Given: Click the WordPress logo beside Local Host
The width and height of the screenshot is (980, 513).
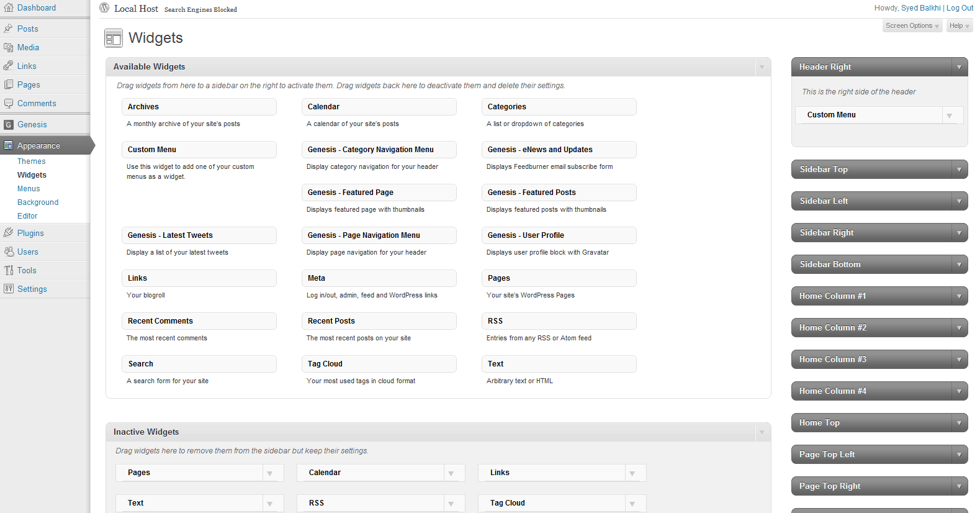Looking at the screenshot, I should [104, 8].
